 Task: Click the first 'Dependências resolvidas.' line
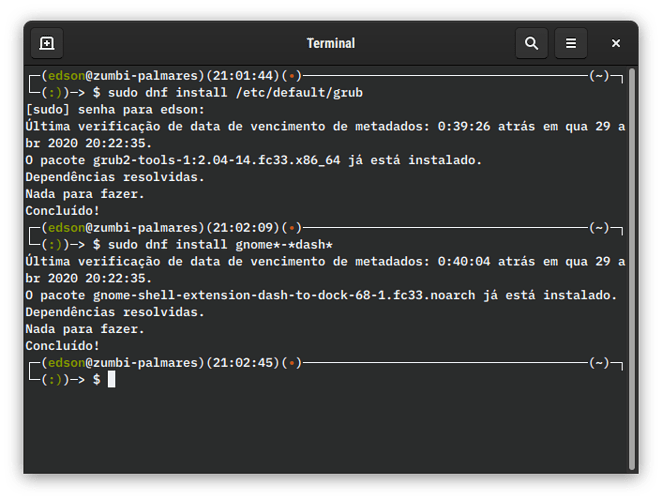click(x=115, y=177)
